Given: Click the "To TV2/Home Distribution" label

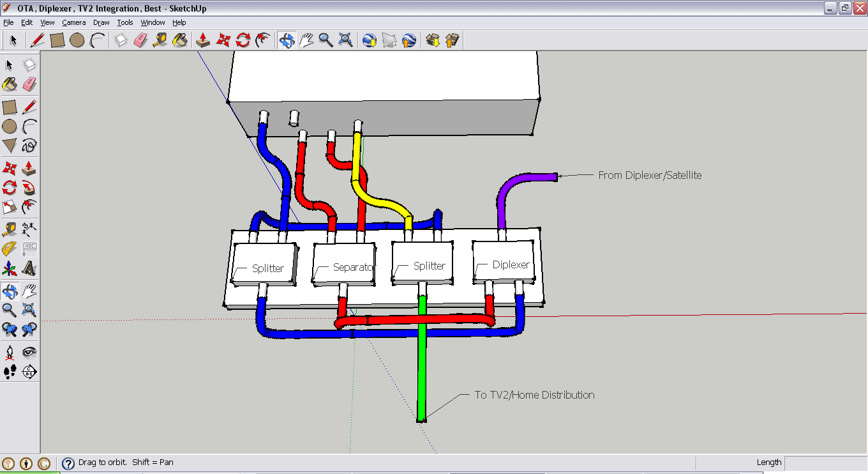Looking at the screenshot, I should tap(534, 395).
